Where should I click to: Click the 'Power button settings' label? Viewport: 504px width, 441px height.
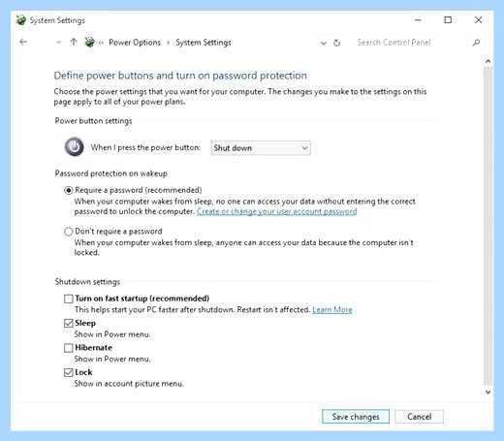click(x=93, y=121)
